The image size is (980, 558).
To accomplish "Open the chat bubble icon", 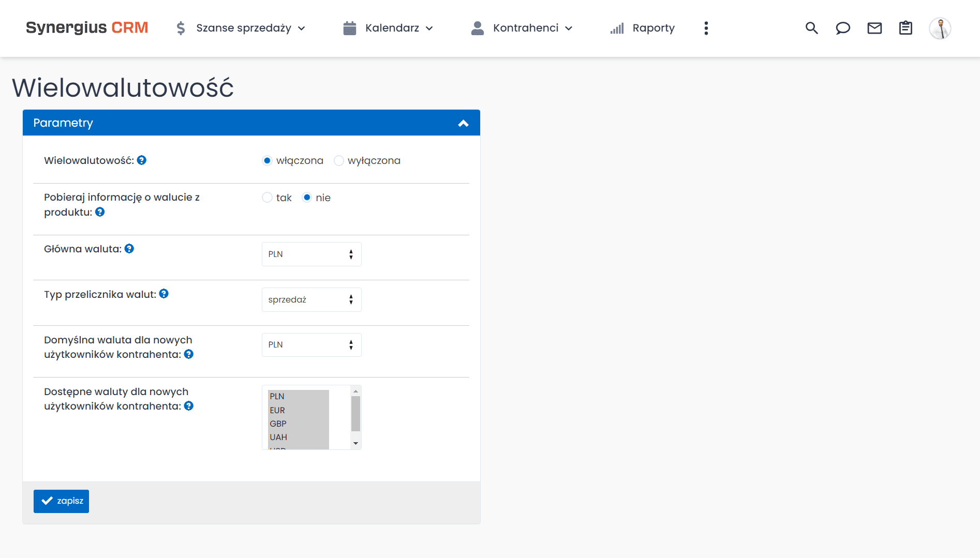I will [843, 28].
